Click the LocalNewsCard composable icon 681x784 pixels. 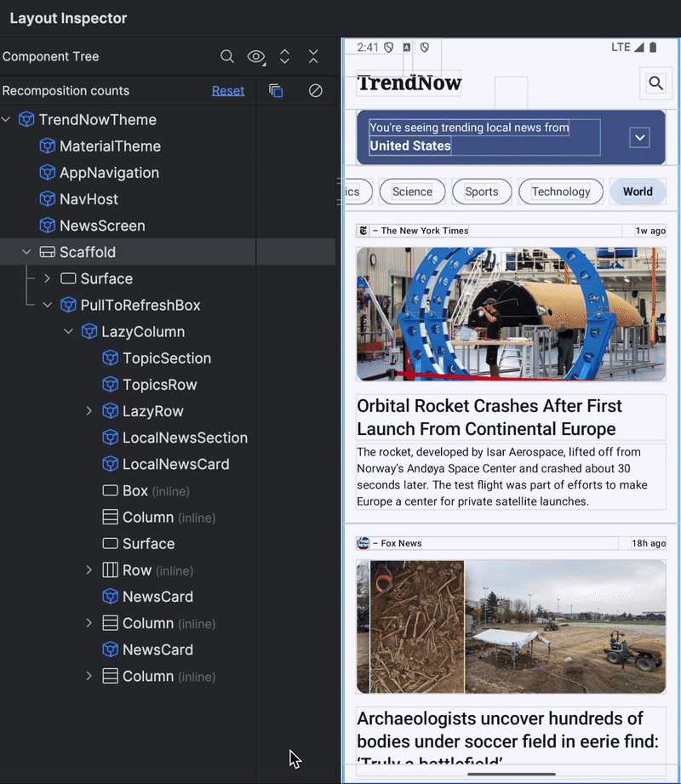111,464
